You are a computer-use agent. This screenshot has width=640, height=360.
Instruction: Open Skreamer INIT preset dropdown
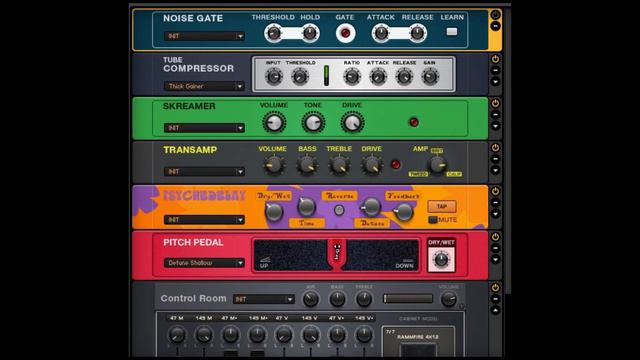204,128
